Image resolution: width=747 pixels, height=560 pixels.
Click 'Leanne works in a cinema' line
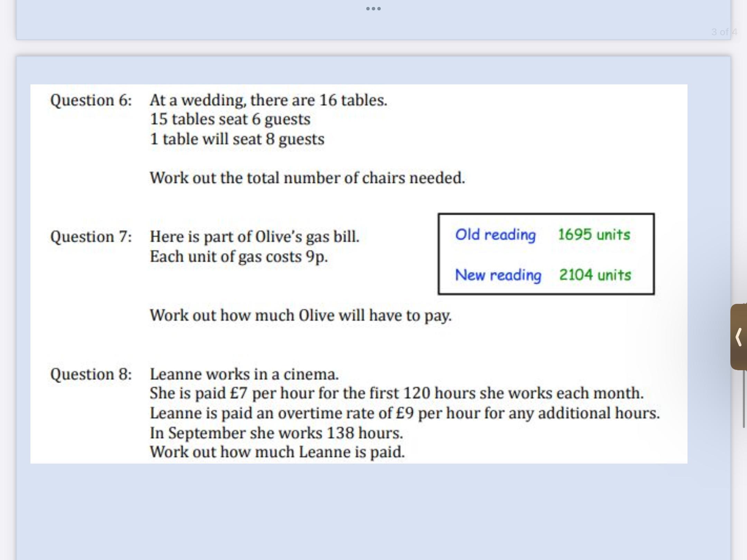[x=244, y=374]
